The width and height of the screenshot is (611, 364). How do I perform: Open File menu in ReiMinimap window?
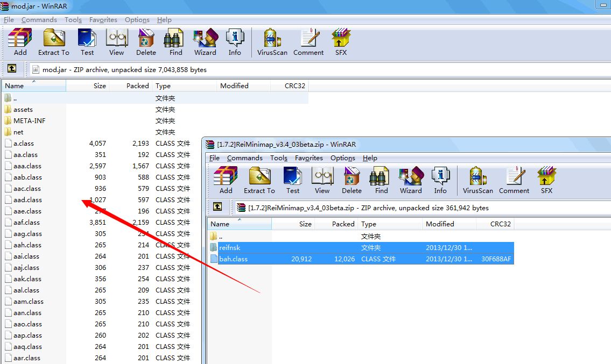[x=214, y=158]
